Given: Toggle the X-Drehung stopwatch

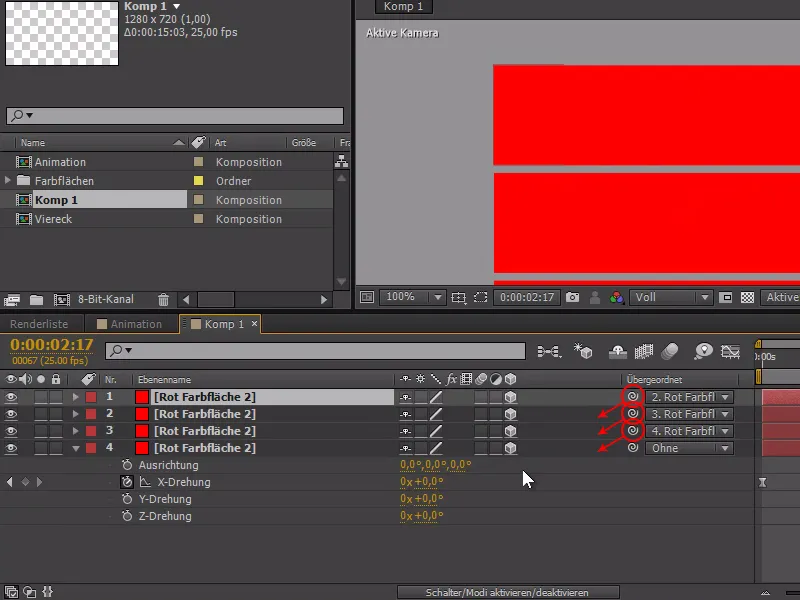Looking at the screenshot, I should (x=127, y=482).
